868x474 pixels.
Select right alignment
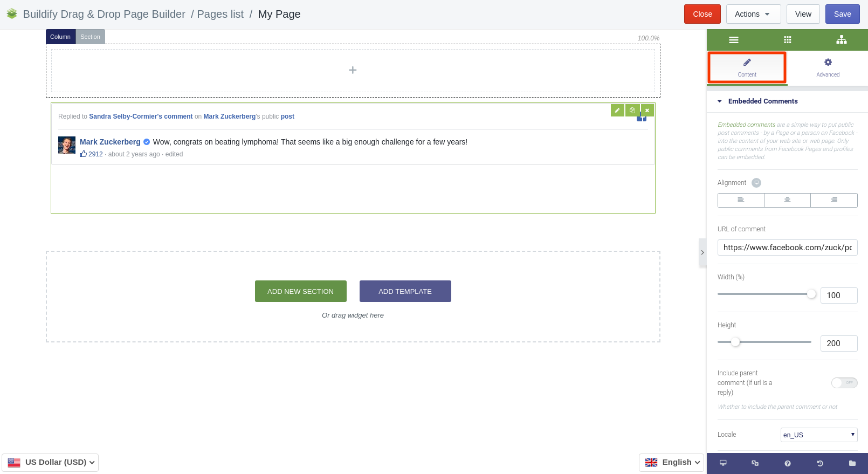coord(834,200)
